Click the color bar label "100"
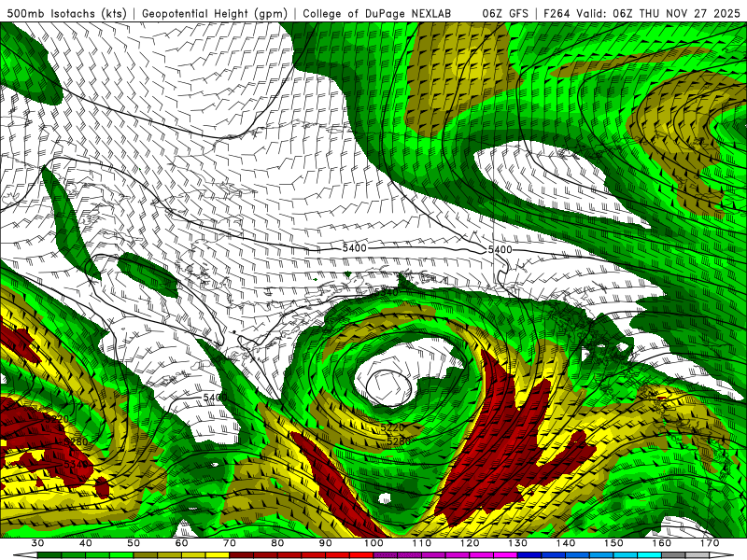Image resolution: width=747 pixels, height=560 pixels. pos(373,543)
